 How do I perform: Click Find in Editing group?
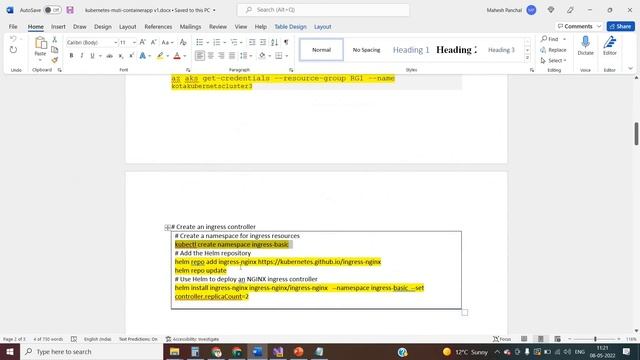point(550,39)
